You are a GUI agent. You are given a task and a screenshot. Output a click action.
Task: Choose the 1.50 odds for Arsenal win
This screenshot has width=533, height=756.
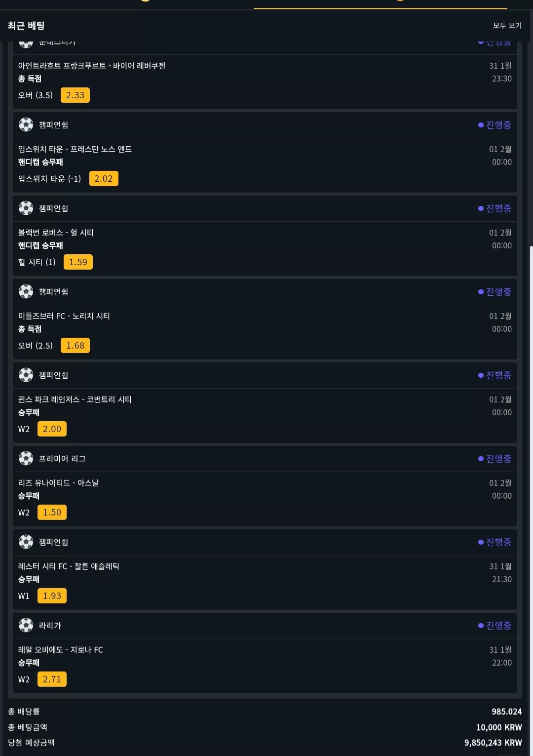pos(52,513)
